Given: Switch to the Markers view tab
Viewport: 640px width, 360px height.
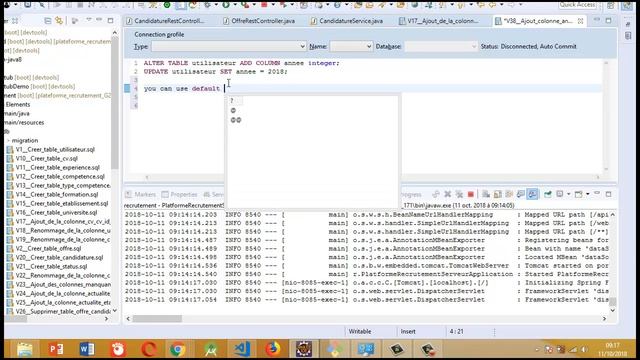Looking at the screenshot, I should point(141,194).
